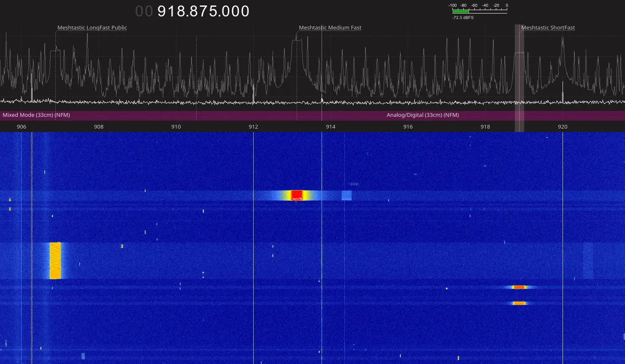The width and height of the screenshot is (625, 364).
Task: Click the tall yellow signal burst in waterfall
Action: (55, 261)
